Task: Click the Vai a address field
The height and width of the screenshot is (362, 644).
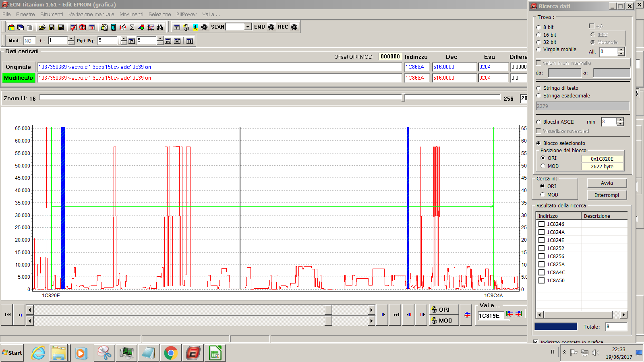Action: tap(490, 316)
